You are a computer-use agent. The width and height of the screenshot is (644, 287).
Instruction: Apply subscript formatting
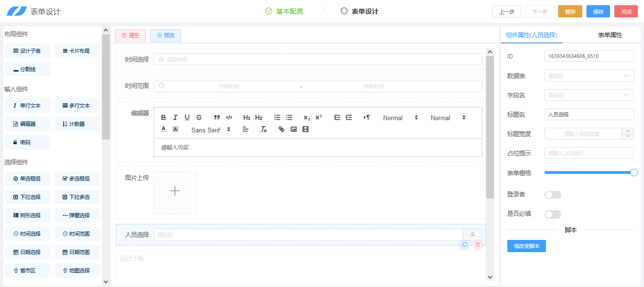(307, 118)
